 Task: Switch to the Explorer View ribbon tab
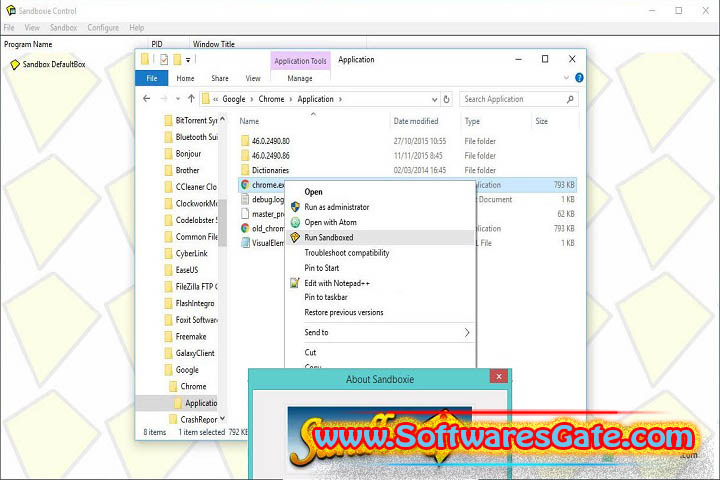[x=253, y=79]
